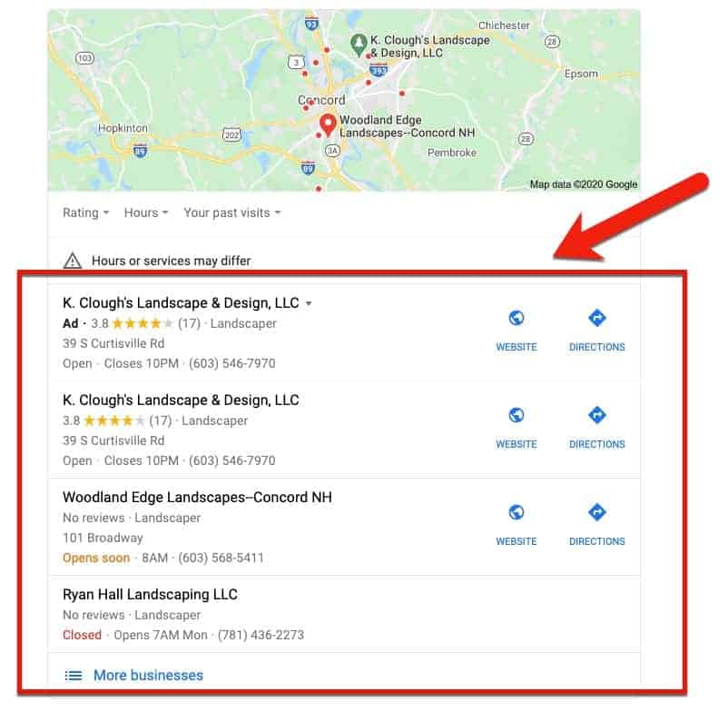The image size is (728, 712).
Task: Click the red Woodland Edge map pin
Action: pyautogui.click(x=328, y=124)
